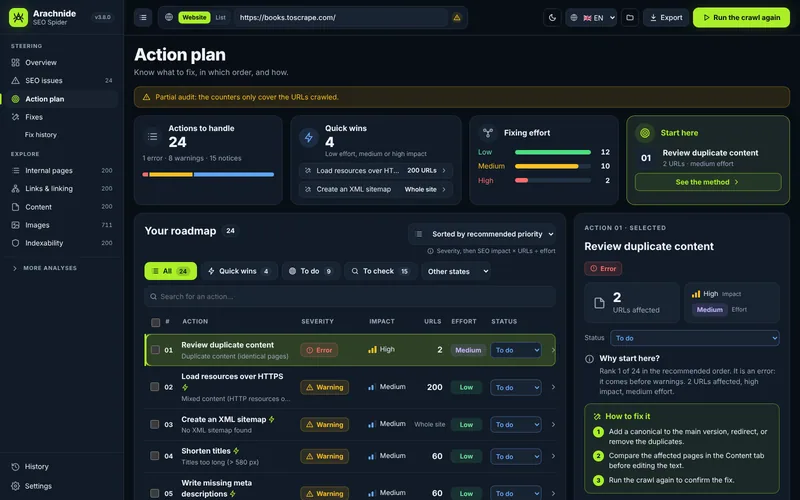
Task: Click the Search for an action input field
Action: 350,296
